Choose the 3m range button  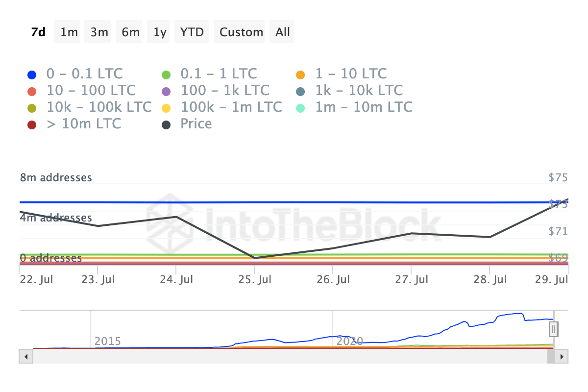pos(99,32)
